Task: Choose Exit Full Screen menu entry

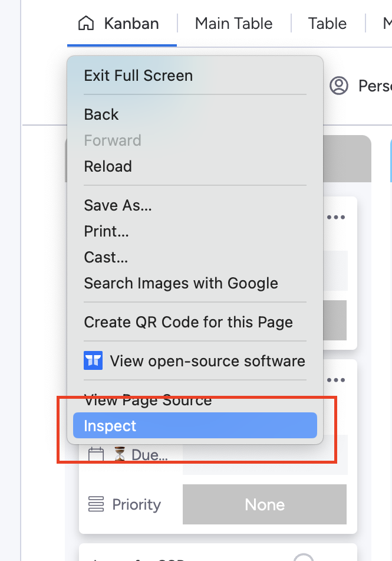Action: (x=138, y=76)
